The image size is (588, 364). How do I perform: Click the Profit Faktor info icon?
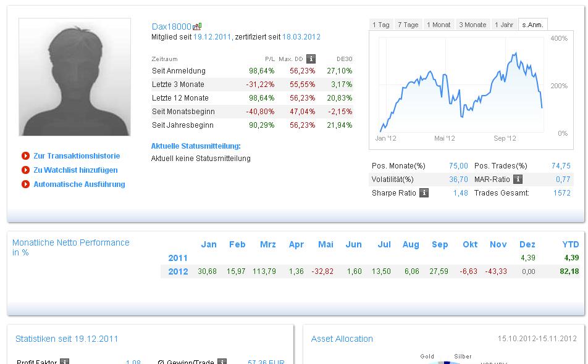(x=65, y=362)
